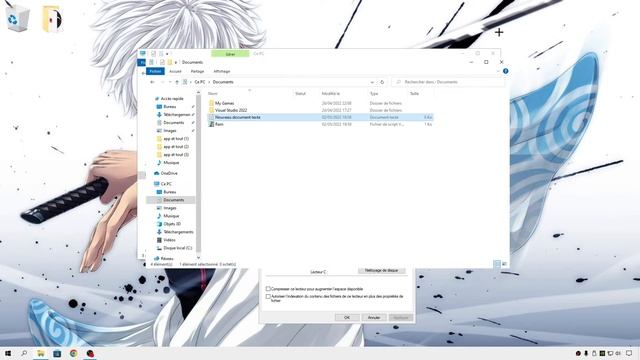Select Réseau in the navigation pane
The image size is (640, 360).
(167, 258)
